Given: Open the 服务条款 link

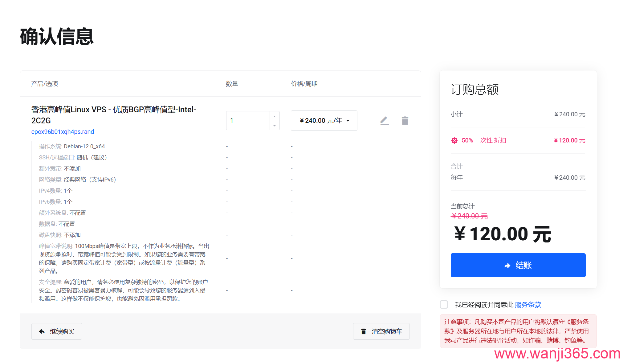Looking at the screenshot, I should [528, 305].
